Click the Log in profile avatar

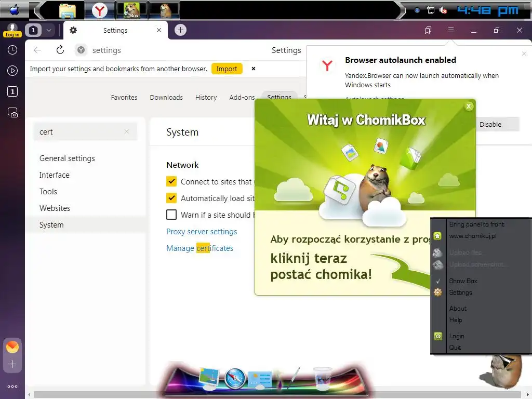pyautogui.click(x=12, y=30)
